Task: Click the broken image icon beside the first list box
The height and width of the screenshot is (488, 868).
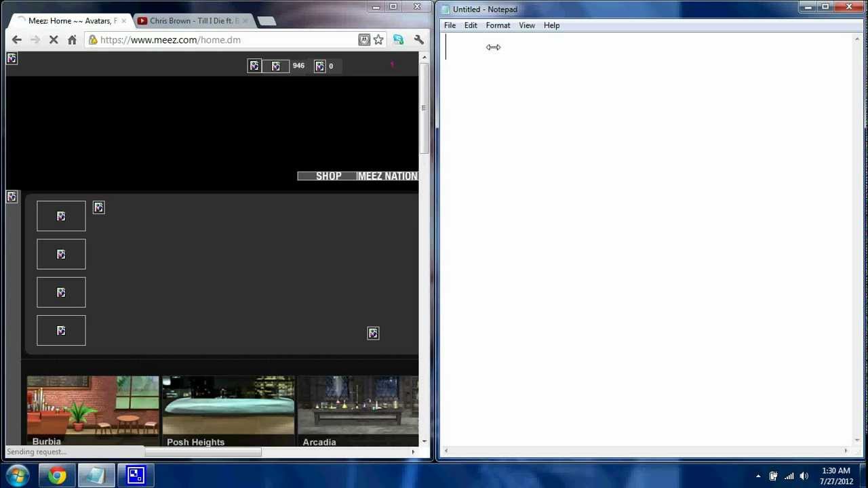Action: (98, 207)
